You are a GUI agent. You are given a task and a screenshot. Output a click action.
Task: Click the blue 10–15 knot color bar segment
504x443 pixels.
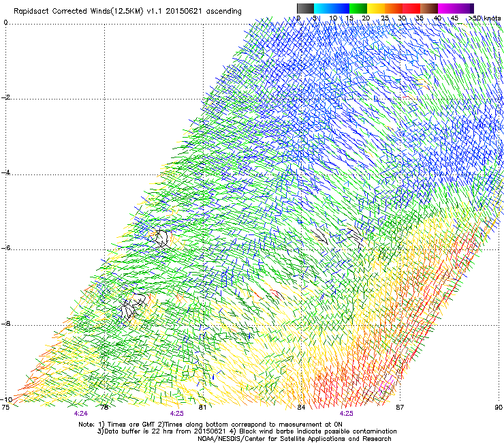tap(341, 8)
